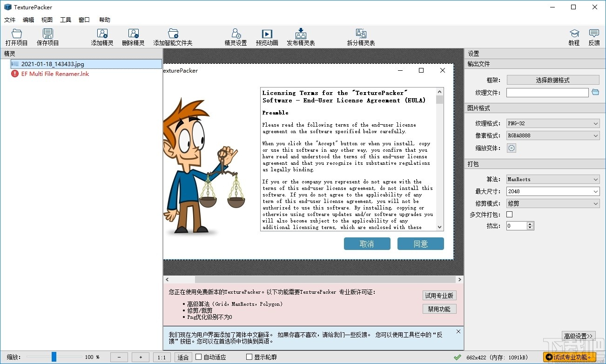The image size is (606, 364).
Task: Open 算法 MaxRects dropdown
Action: click(553, 179)
